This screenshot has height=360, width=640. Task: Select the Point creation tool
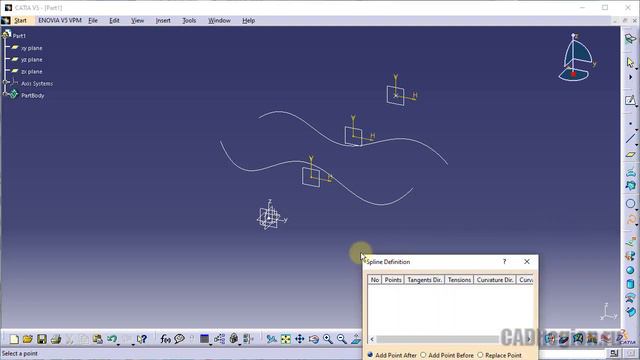click(x=630, y=123)
